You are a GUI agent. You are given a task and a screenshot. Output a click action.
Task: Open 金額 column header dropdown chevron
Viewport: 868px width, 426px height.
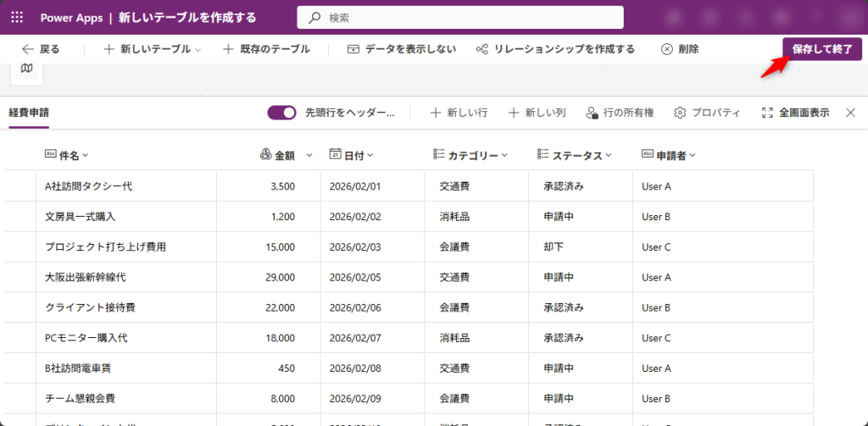click(x=309, y=156)
